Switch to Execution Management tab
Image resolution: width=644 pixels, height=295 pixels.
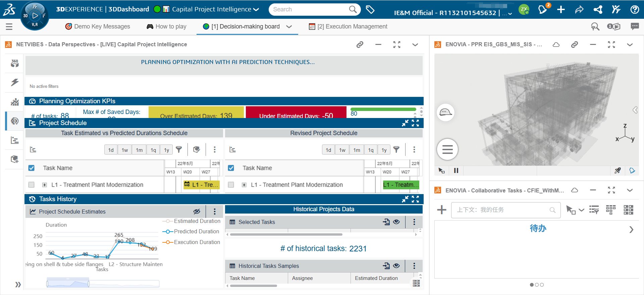(348, 26)
